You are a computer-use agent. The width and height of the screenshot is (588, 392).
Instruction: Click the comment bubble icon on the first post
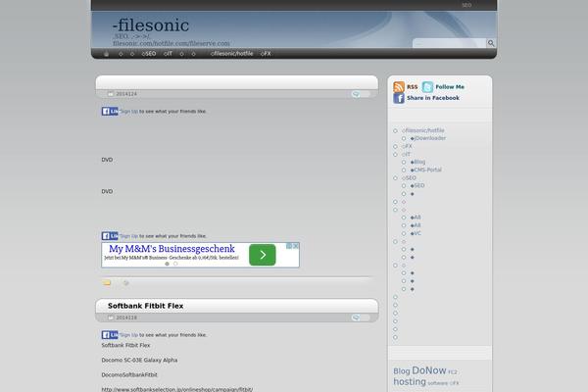click(356, 94)
